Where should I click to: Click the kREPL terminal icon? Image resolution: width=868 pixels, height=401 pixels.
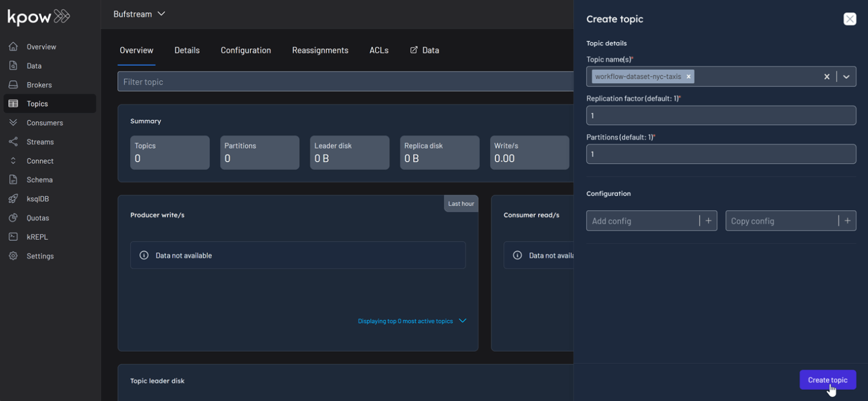click(x=13, y=237)
